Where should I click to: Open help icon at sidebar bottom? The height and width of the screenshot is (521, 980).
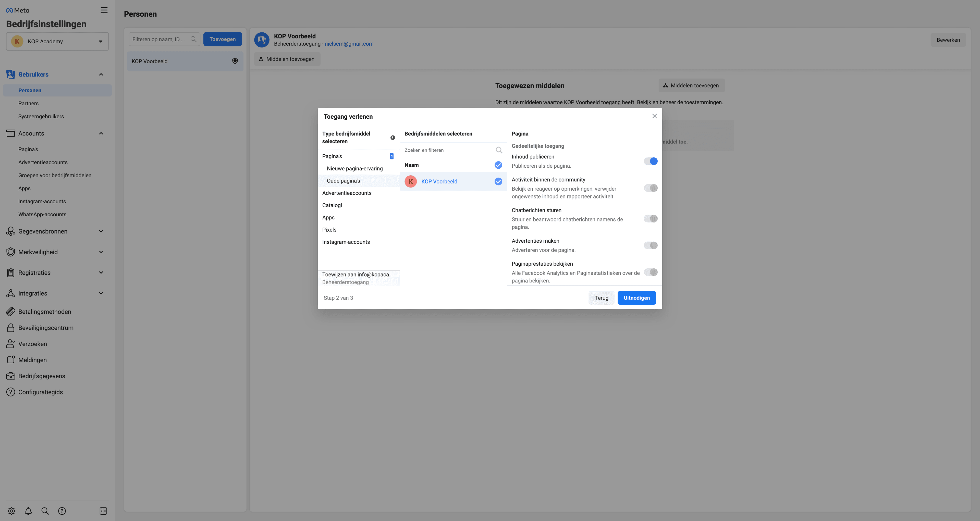(62, 511)
